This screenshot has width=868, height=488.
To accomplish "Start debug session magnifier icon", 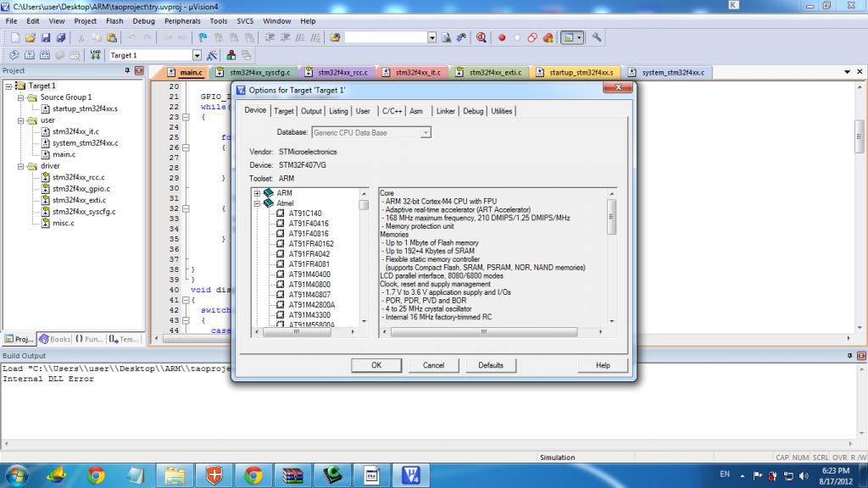I will pyautogui.click(x=481, y=37).
